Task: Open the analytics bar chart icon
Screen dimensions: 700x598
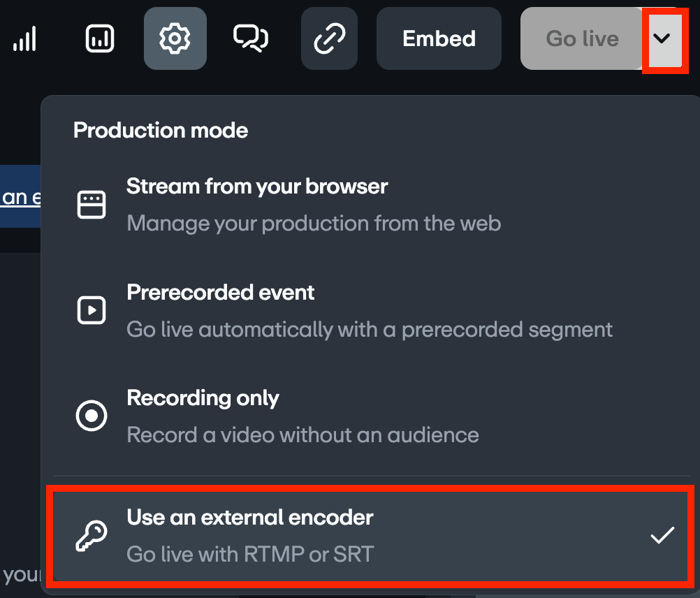Action: coord(24,38)
